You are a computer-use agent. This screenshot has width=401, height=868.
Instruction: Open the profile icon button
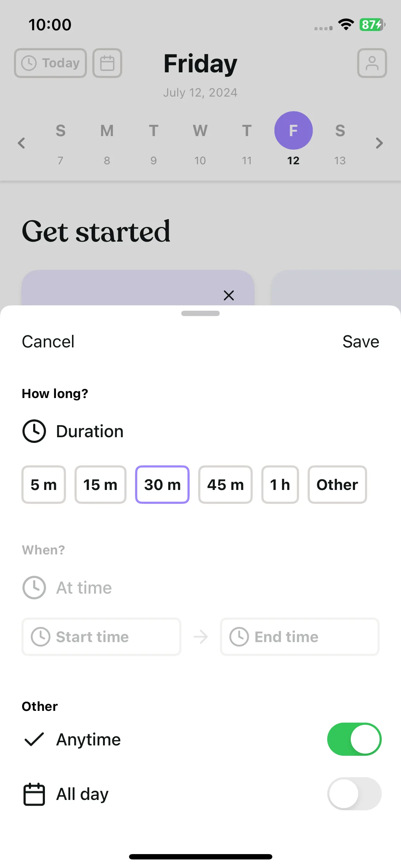372,63
